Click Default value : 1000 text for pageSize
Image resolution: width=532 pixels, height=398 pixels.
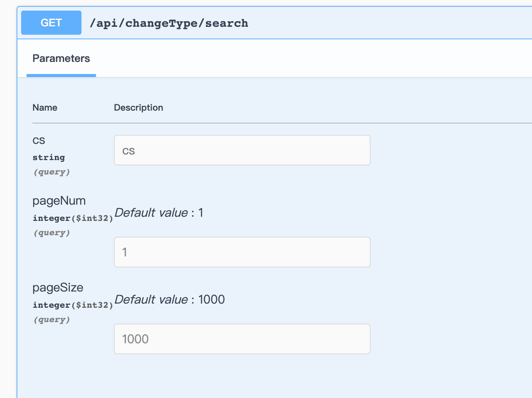[x=169, y=299]
